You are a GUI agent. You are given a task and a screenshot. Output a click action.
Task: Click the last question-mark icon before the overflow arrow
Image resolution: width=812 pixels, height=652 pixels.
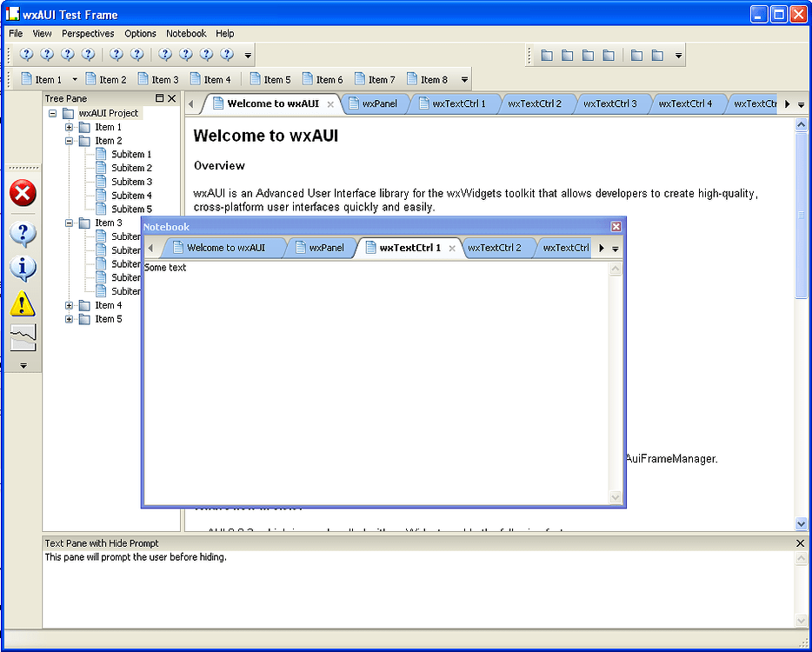(227, 54)
